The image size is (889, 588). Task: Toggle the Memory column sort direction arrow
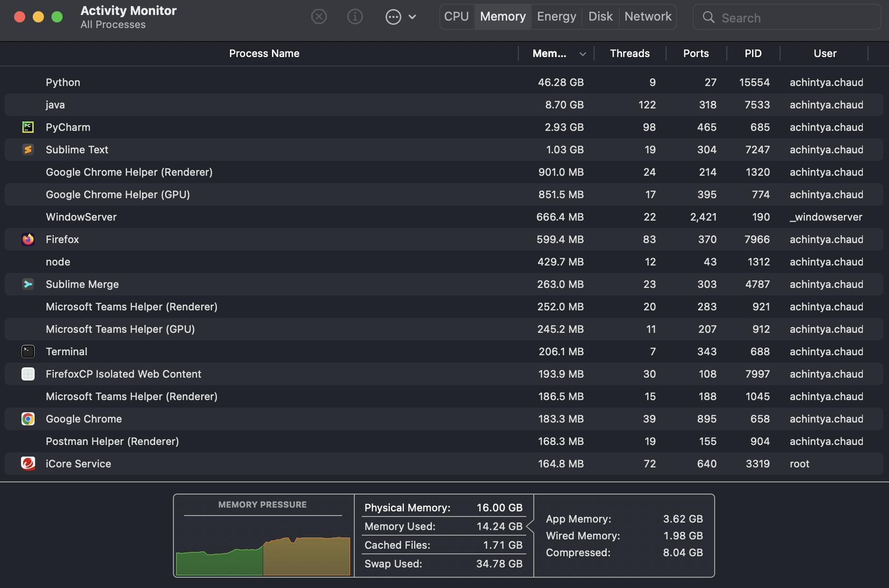[x=582, y=54]
